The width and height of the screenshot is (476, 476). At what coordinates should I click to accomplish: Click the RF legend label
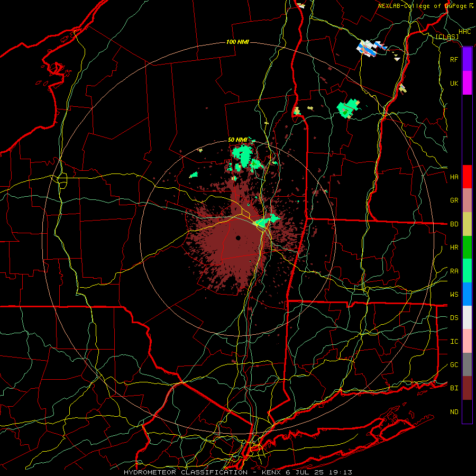[454, 59]
